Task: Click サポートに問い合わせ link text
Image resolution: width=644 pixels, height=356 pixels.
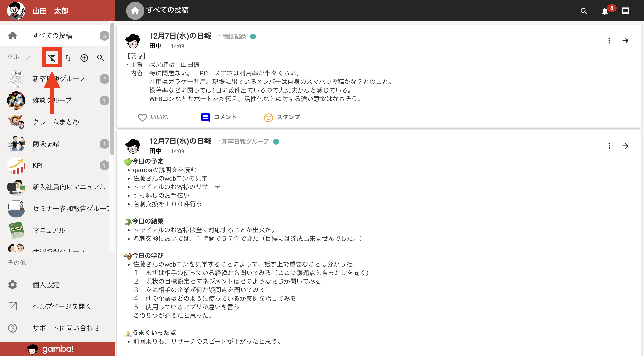Action: pyautogui.click(x=66, y=328)
